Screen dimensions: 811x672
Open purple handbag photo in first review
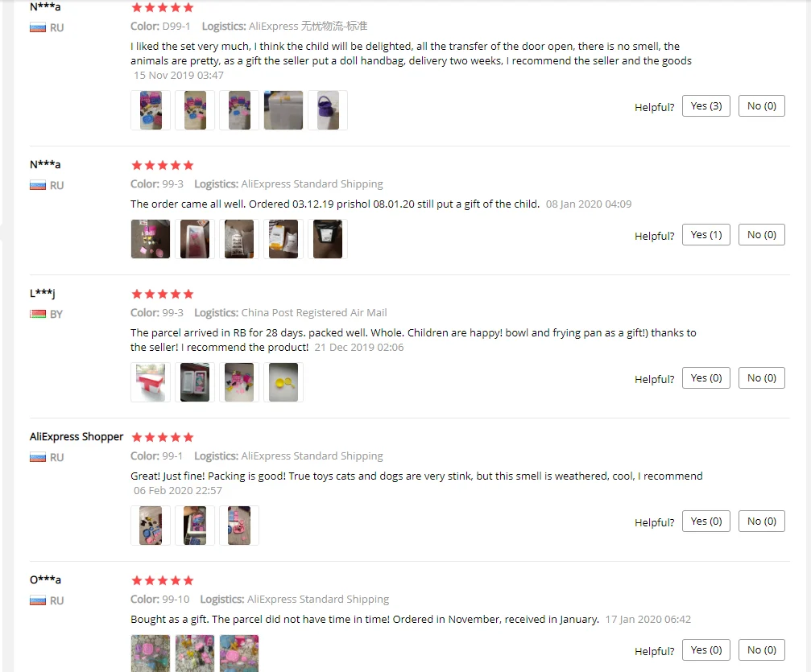click(328, 110)
